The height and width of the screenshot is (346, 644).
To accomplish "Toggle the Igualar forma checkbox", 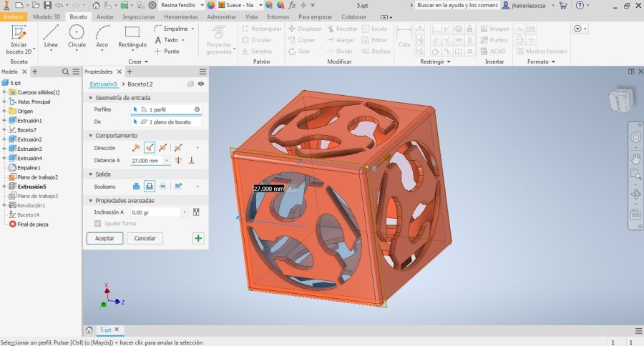I will pyautogui.click(x=97, y=223).
